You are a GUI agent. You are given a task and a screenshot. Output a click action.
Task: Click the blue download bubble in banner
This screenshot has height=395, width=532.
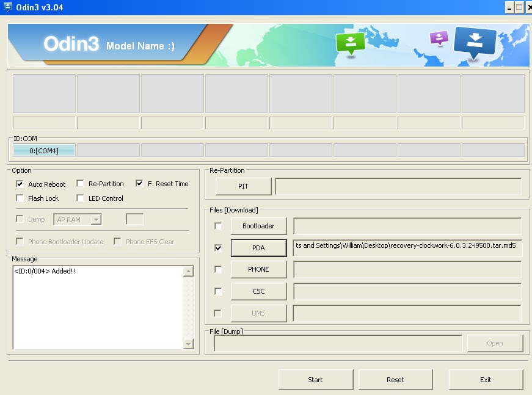click(x=475, y=43)
